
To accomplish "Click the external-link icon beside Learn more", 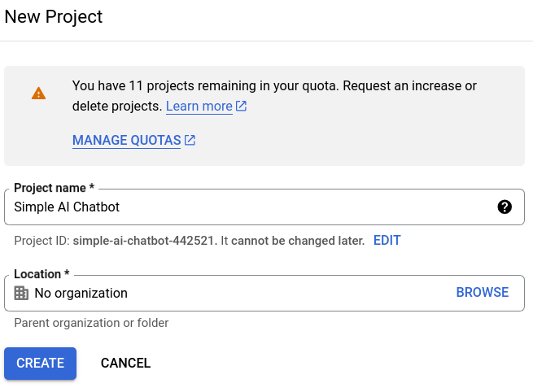I will tap(242, 107).
